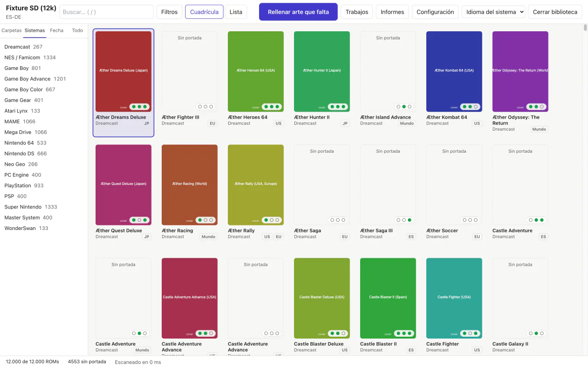Select the Æther Heroes 64 cover
The height and width of the screenshot is (368, 588).
click(x=256, y=71)
